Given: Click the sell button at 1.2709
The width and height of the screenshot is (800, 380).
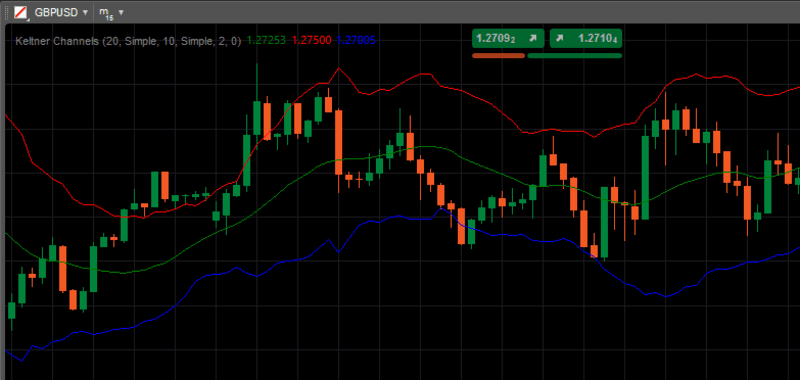Looking at the screenshot, I should pyautogui.click(x=508, y=38).
